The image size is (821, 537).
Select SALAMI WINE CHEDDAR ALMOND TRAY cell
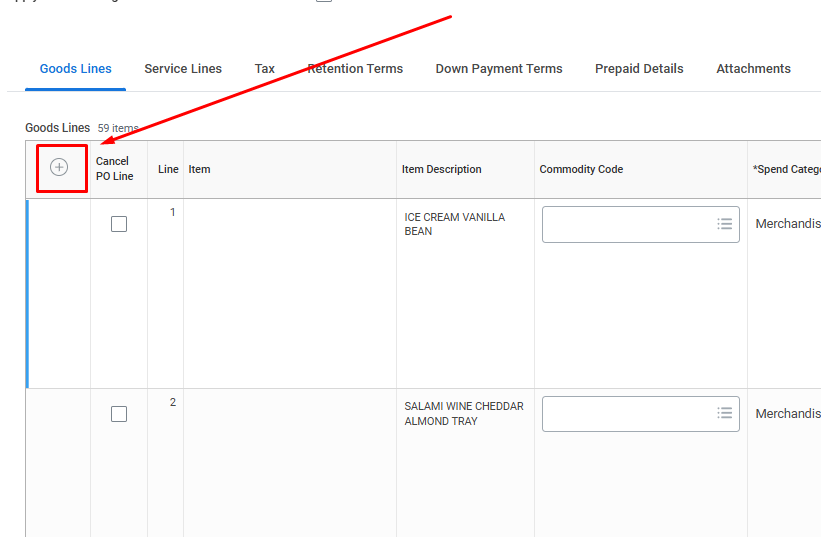(x=463, y=414)
